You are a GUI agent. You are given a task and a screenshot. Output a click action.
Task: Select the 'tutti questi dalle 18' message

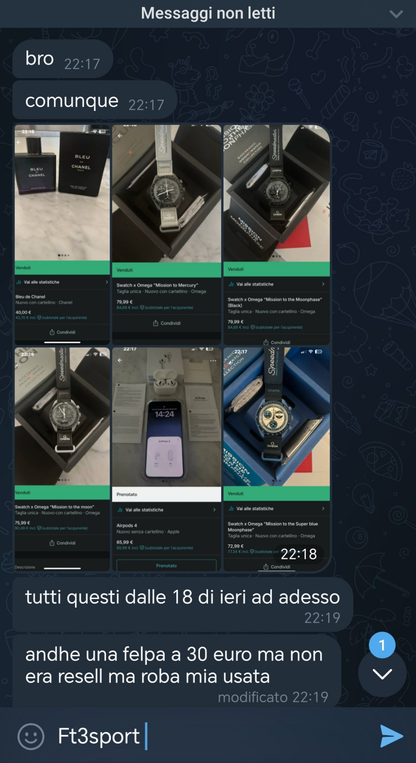pyautogui.click(x=182, y=605)
